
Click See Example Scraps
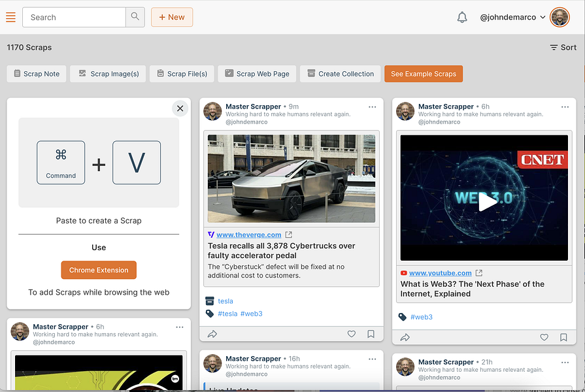coord(424,74)
